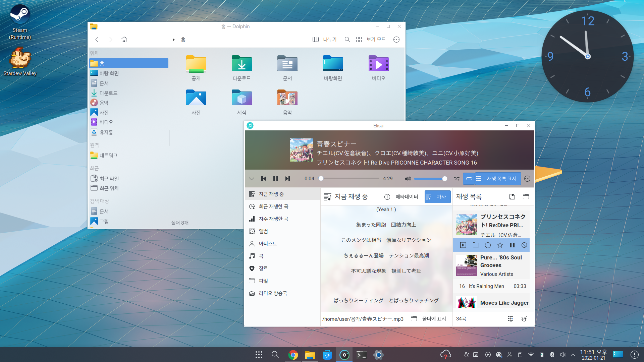Select the 공개 folder in Dolphin
This screenshot has height=362, width=644.
click(x=196, y=68)
